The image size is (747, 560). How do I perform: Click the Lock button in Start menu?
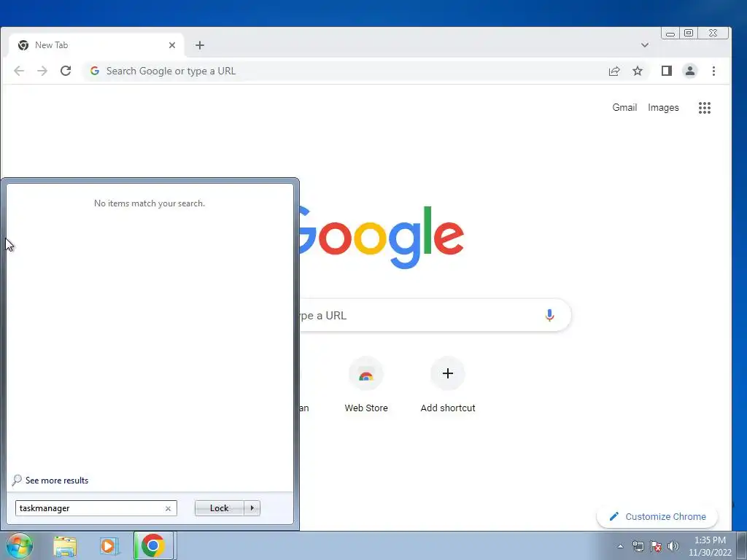219,508
